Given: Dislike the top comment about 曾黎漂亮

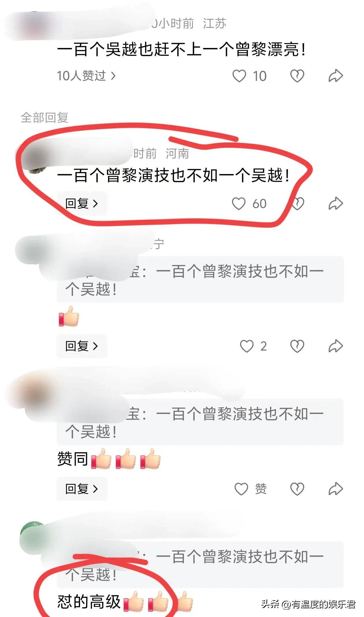Looking at the screenshot, I should [297, 76].
